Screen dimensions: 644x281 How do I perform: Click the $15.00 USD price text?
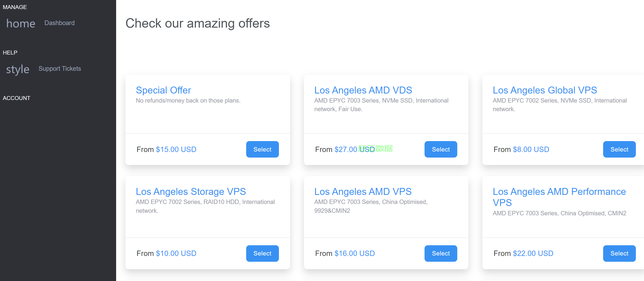point(176,149)
